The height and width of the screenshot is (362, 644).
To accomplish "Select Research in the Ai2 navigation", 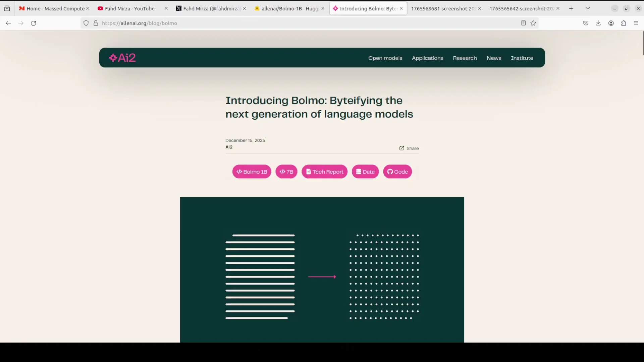I will coord(465,58).
